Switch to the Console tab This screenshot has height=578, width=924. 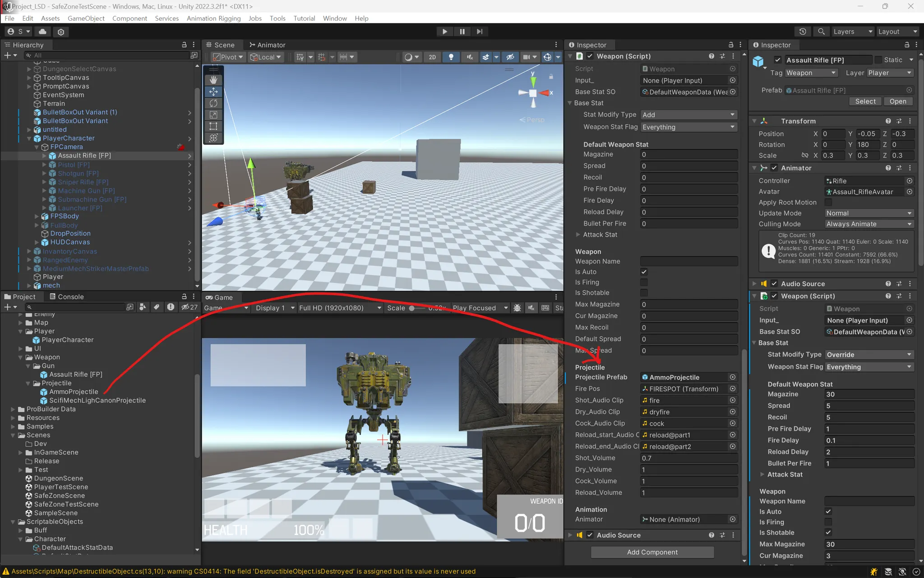coord(66,297)
